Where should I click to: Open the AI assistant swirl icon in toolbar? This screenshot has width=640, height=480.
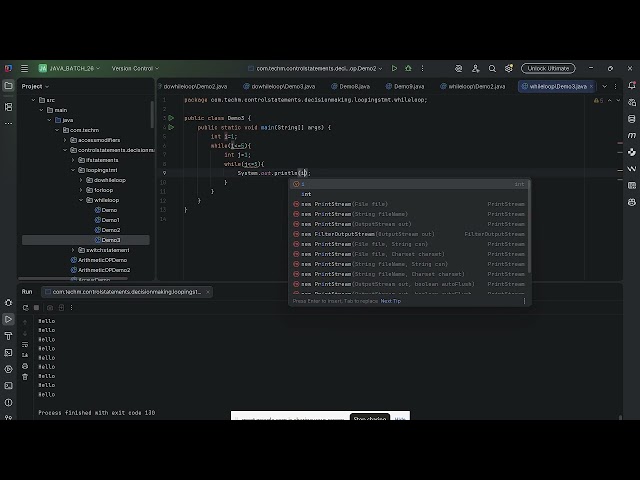click(458, 69)
